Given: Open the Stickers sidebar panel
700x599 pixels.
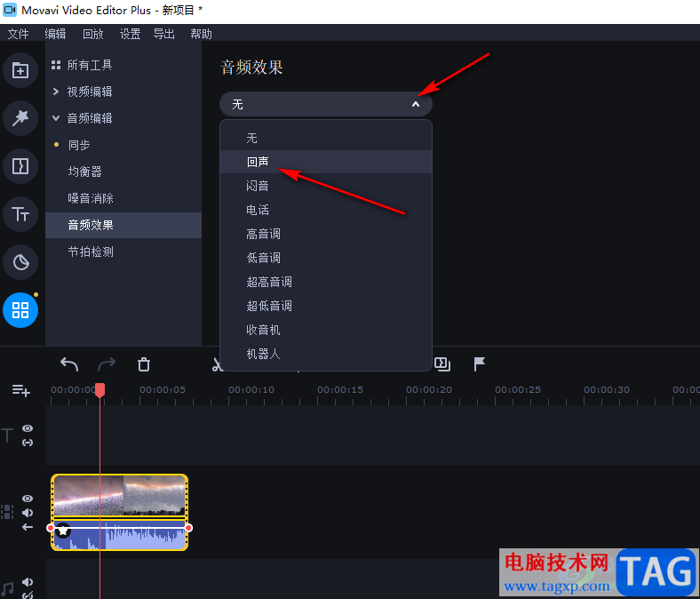Looking at the screenshot, I should pos(20,262).
